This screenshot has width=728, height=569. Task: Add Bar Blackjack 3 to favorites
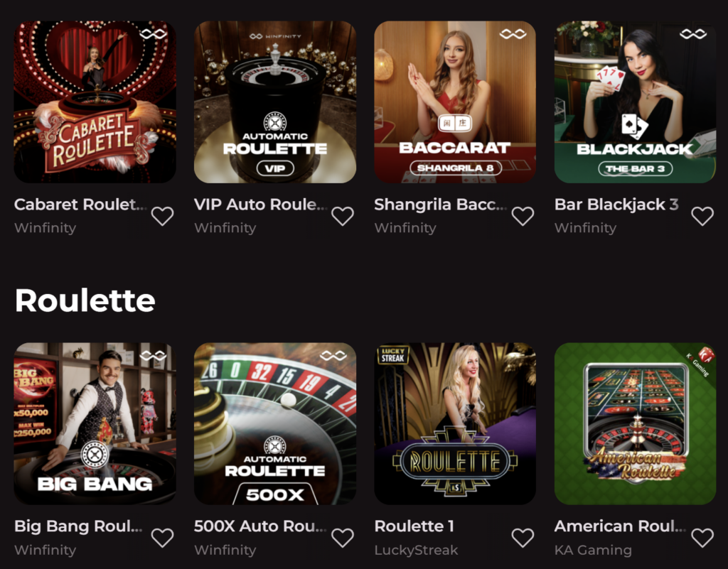coord(702,216)
